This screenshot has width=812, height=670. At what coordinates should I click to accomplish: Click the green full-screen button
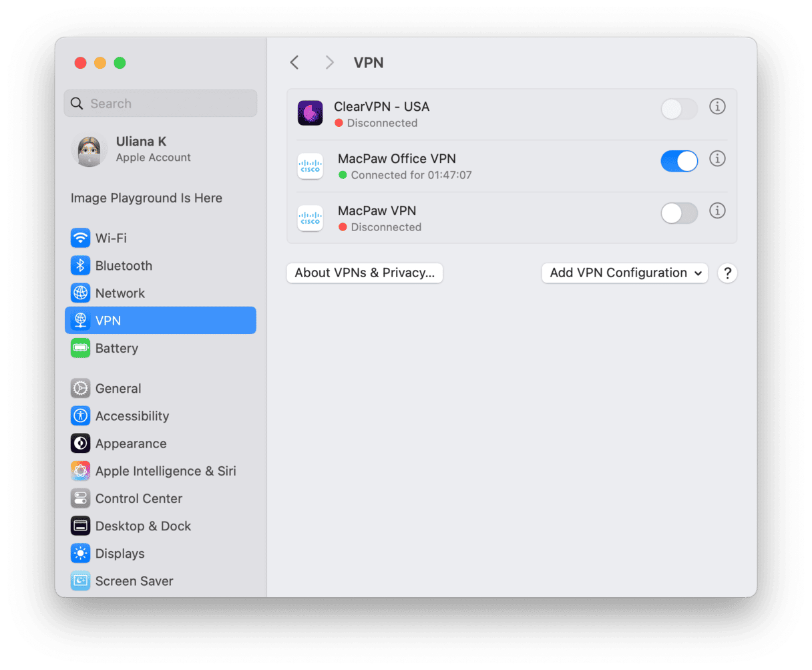point(120,63)
